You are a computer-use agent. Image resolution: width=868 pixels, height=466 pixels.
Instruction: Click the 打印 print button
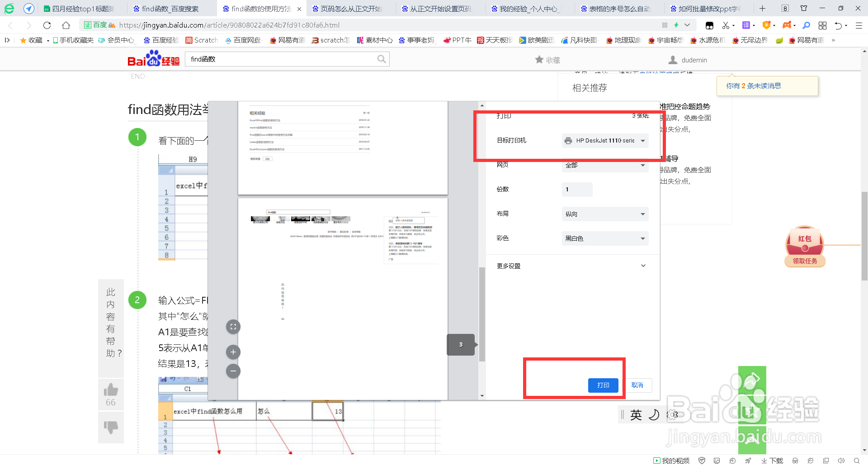tap(603, 385)
